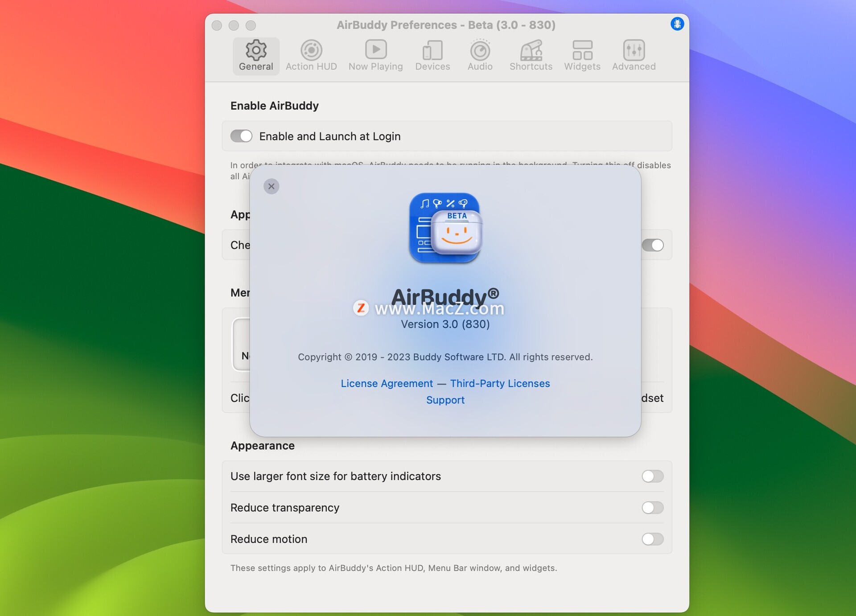Select the General preferences tab icon

coord(255,50)
